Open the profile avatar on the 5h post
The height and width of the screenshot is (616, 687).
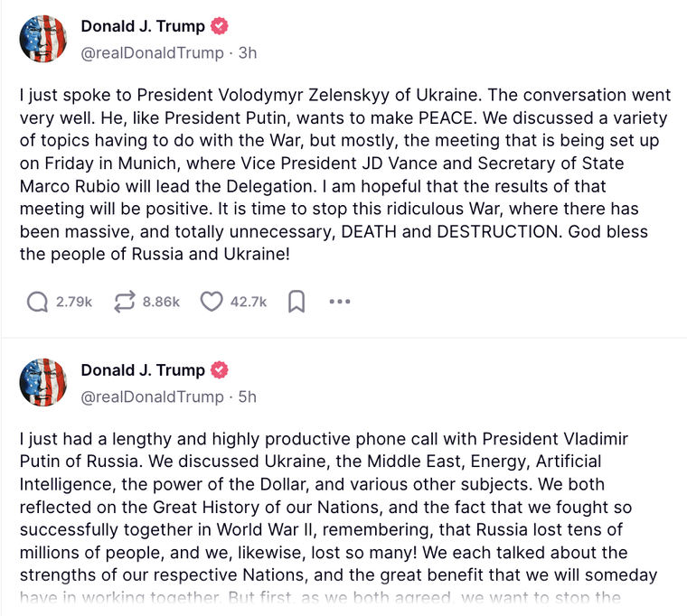point(43,383)
